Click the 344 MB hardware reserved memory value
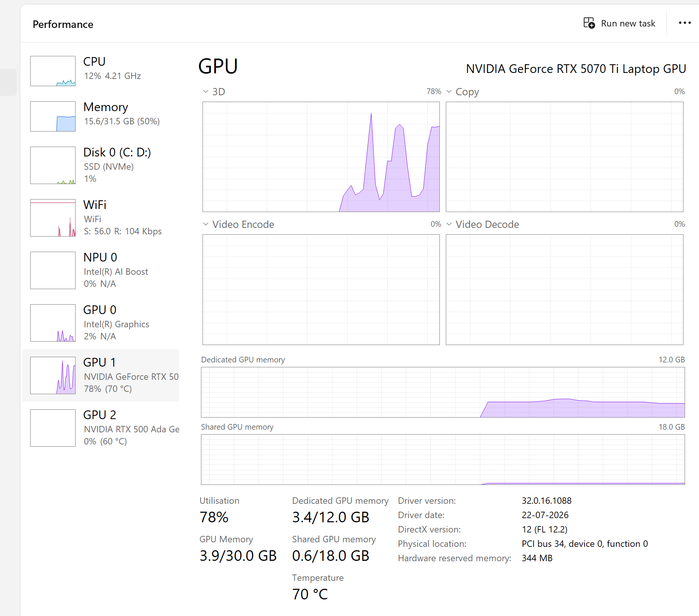 coord(537,558)
